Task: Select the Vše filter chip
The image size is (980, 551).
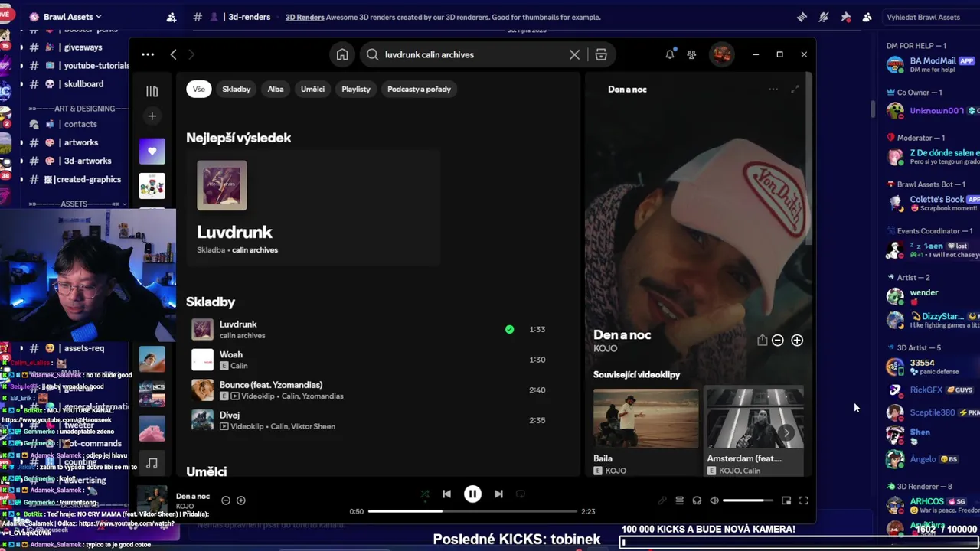Action: 199,89
